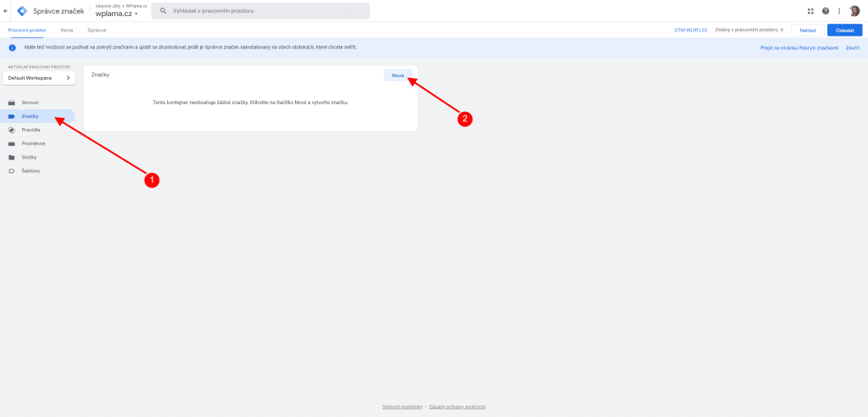Dismiss the banner with Zavřít
868x417 pixels.
point(853,48)
